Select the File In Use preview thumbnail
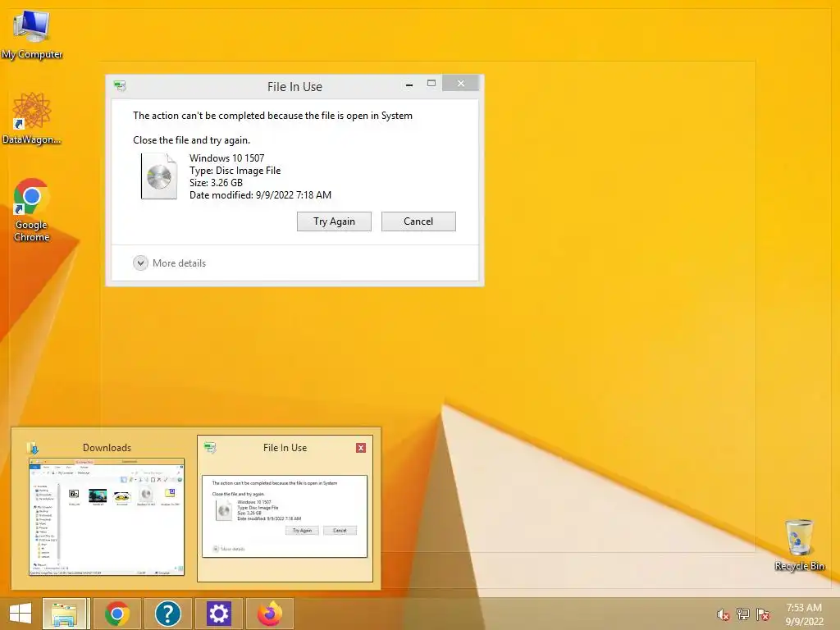 (x=285, y=517)
